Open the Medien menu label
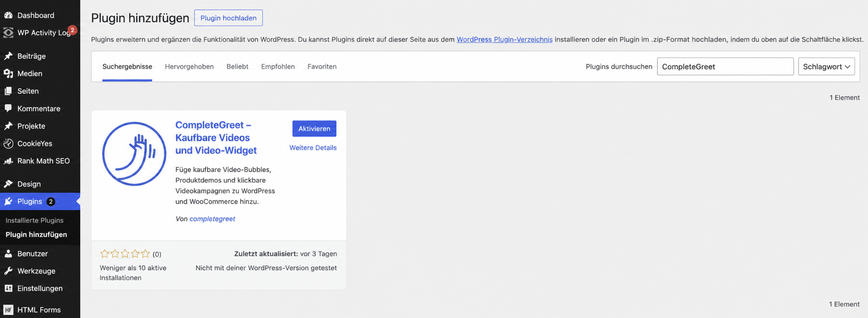The height and width of the screenshot is (318, 868). [x=30, y=74]
